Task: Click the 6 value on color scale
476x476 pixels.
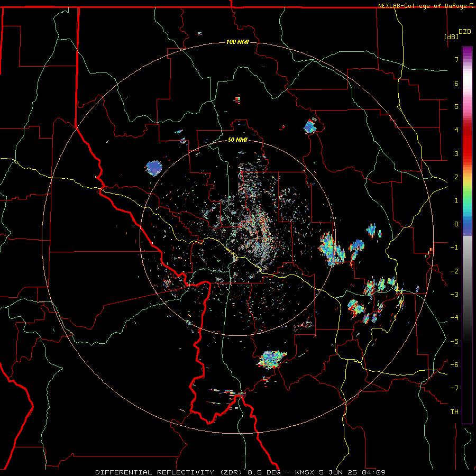Action: point(456,83)
